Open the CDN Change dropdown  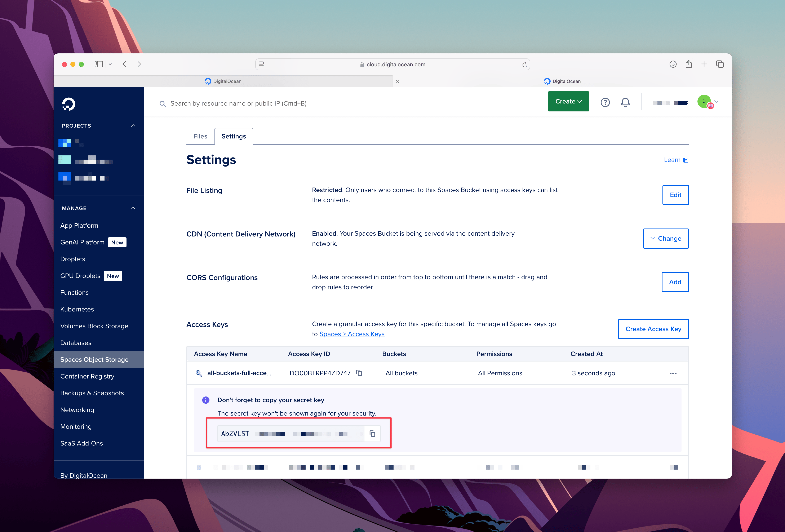[x=665, y=239]
